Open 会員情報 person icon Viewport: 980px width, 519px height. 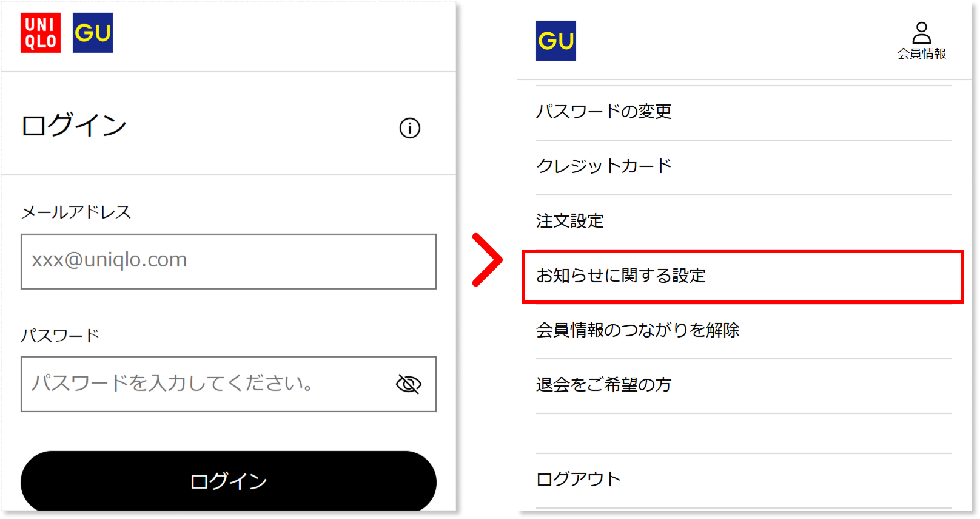[922, 33]
